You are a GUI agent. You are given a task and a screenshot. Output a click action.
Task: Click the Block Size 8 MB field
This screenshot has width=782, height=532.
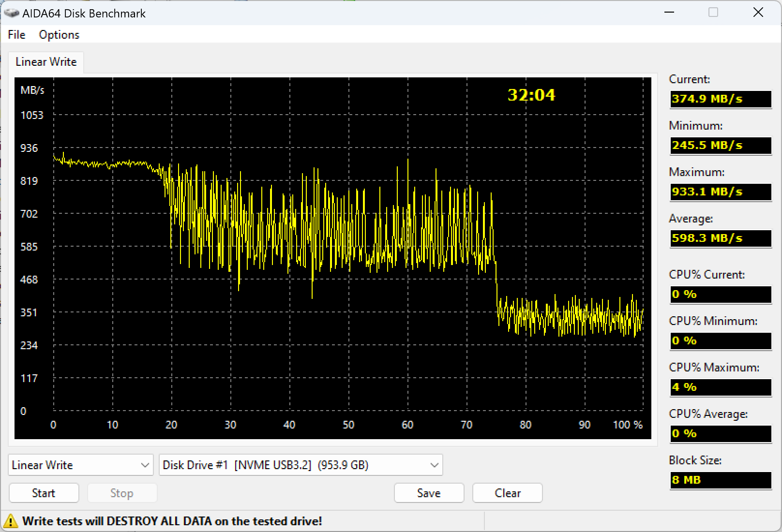coord(721,480)
